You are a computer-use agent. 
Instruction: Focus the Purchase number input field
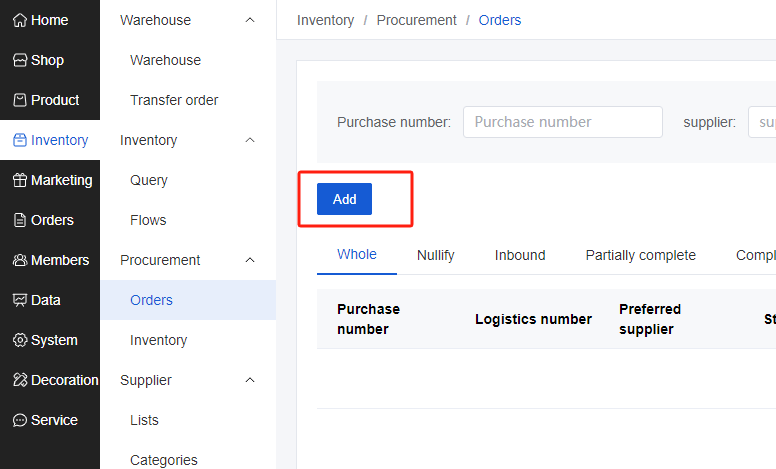coord(563,122)
